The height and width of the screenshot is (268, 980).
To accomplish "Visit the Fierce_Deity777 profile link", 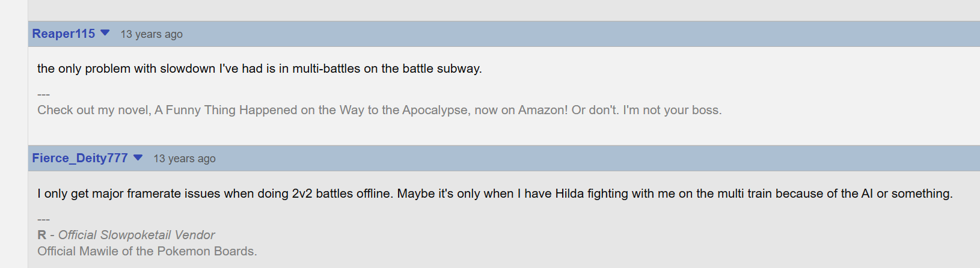I will pos(79,158).
